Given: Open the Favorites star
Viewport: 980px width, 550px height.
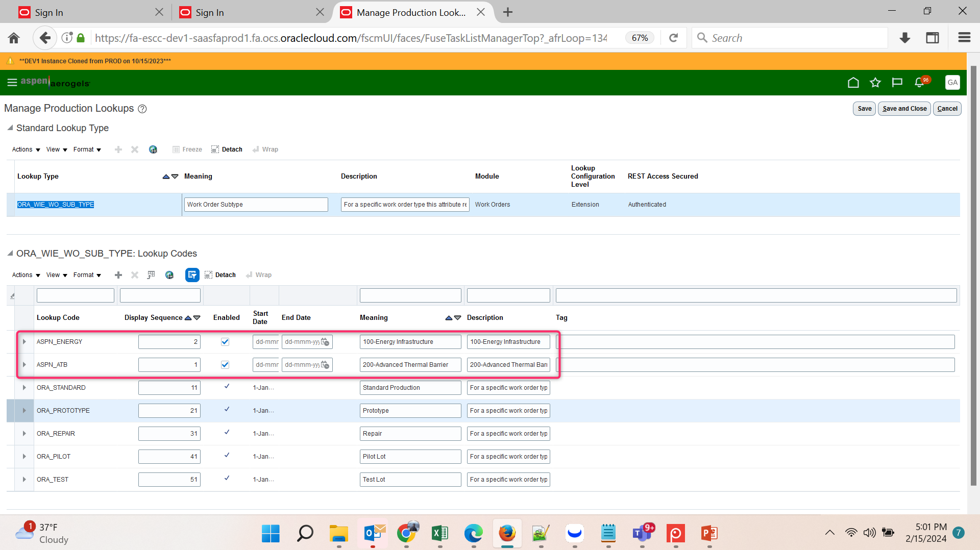Looking at the screenshot, I should (875, 82).
